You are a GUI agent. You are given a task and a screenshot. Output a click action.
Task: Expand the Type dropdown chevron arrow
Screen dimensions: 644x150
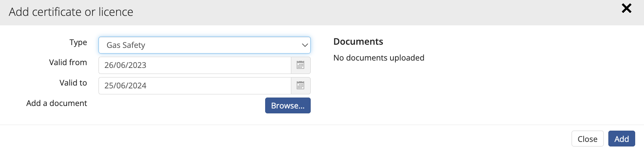tap(305, 45)
